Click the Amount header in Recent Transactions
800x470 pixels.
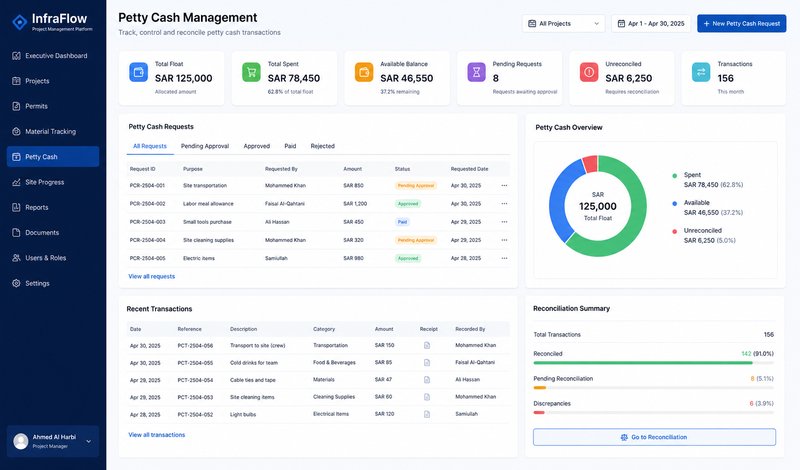click(384, 329)
